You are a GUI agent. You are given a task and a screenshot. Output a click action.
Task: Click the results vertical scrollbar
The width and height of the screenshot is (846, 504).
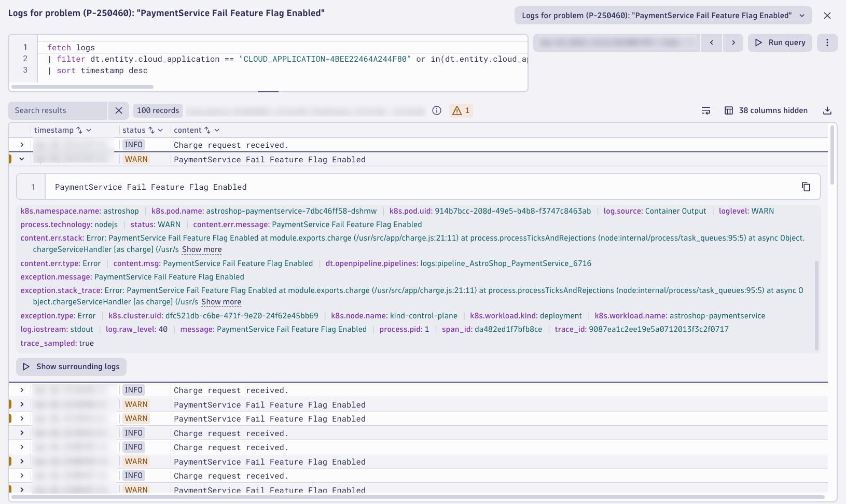[832, 155]
